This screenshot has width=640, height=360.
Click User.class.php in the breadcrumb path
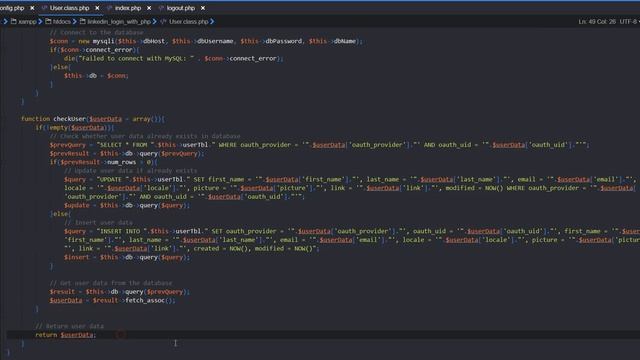click(x=189, y=22)
